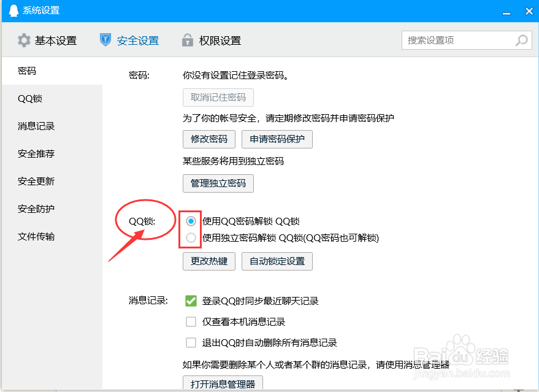539x392 pixels.
Task: Switch to the 安全设置 tab
Action: [x=129, y=40]
